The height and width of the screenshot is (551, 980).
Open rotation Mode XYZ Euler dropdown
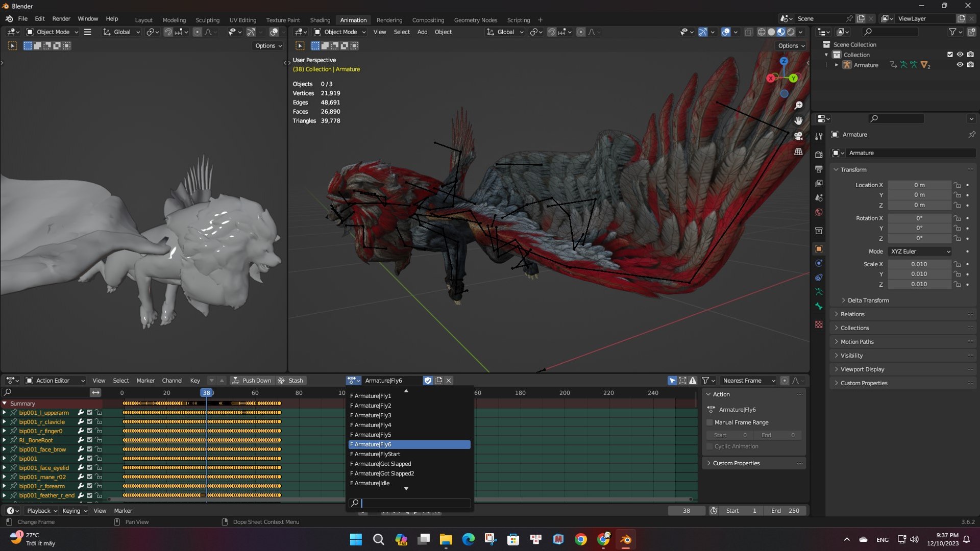click(920, 252)
